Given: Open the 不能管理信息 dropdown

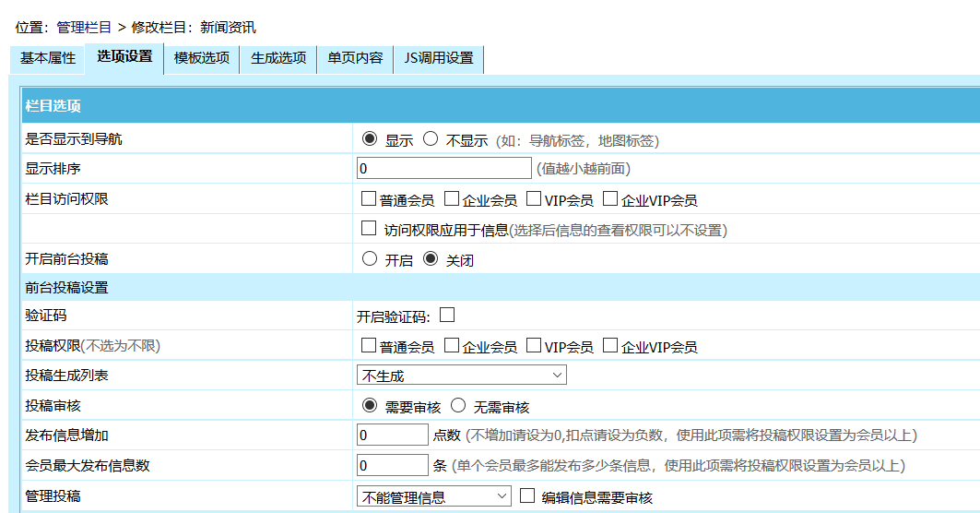Looking at the screenshot, I should 433,496.
